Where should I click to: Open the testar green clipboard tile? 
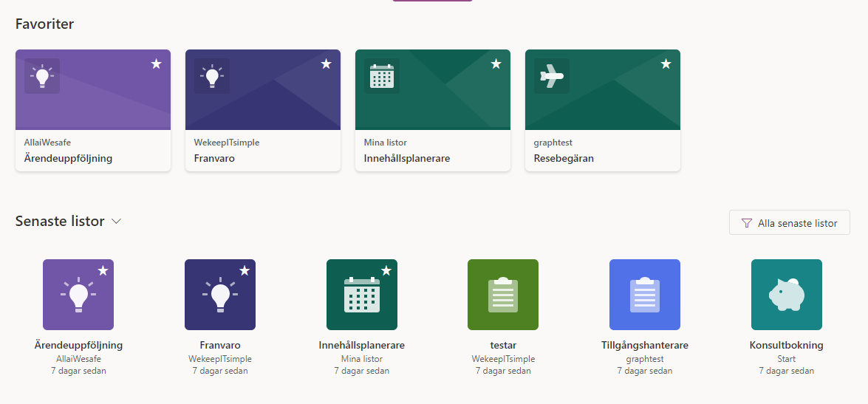click(503, 295)
